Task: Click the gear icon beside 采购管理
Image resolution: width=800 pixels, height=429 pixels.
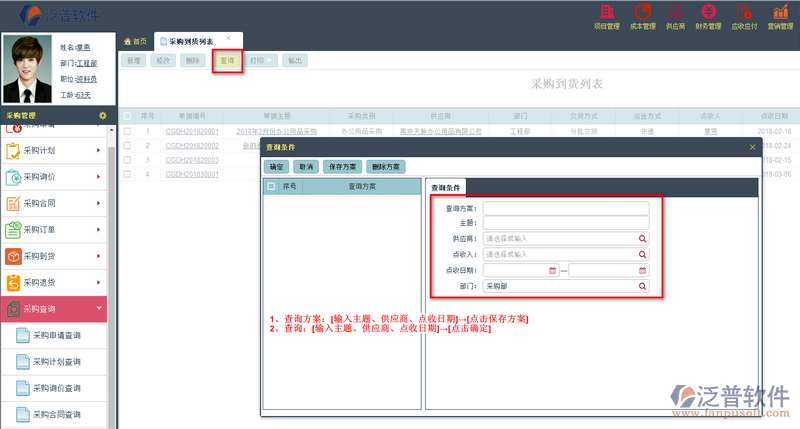Action: [x=102, y=116]
